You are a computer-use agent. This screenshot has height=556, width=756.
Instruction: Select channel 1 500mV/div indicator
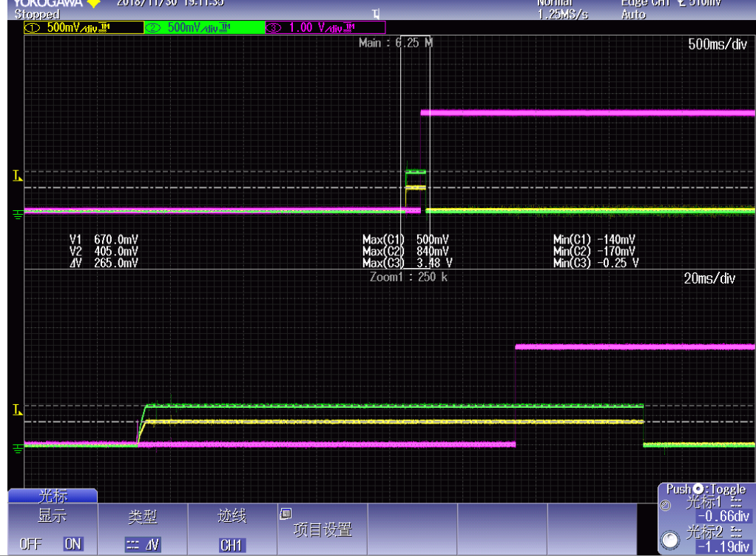point(84,27)
